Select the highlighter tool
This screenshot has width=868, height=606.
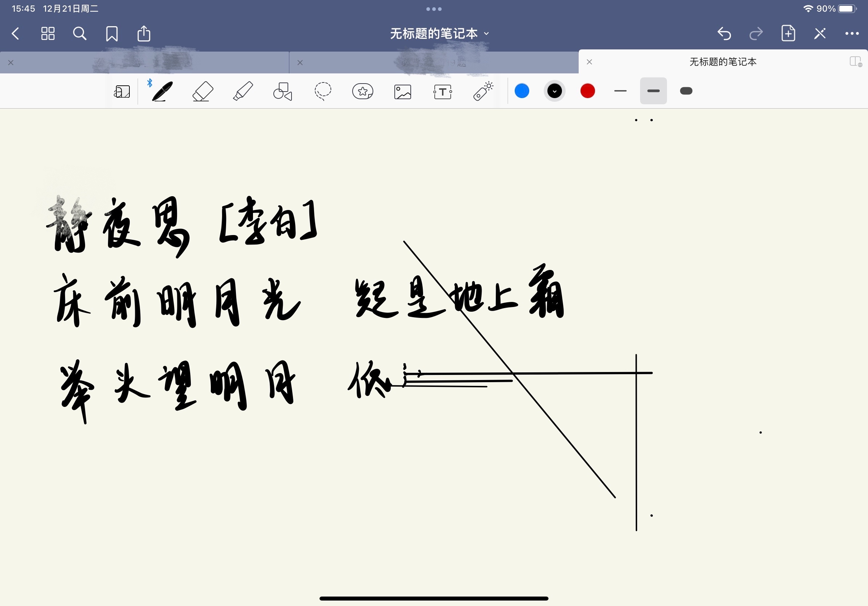pos(243,92)
